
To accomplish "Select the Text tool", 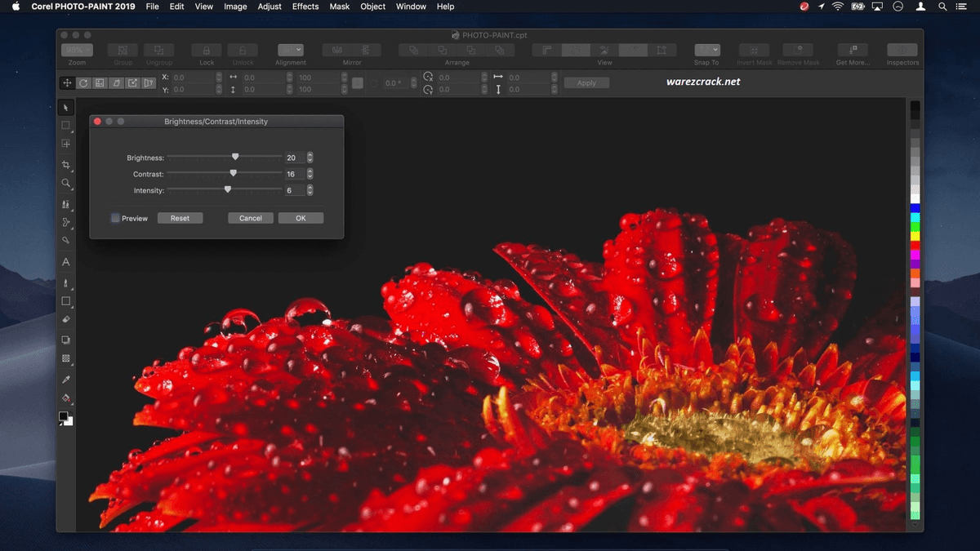I will click(66, 262).
